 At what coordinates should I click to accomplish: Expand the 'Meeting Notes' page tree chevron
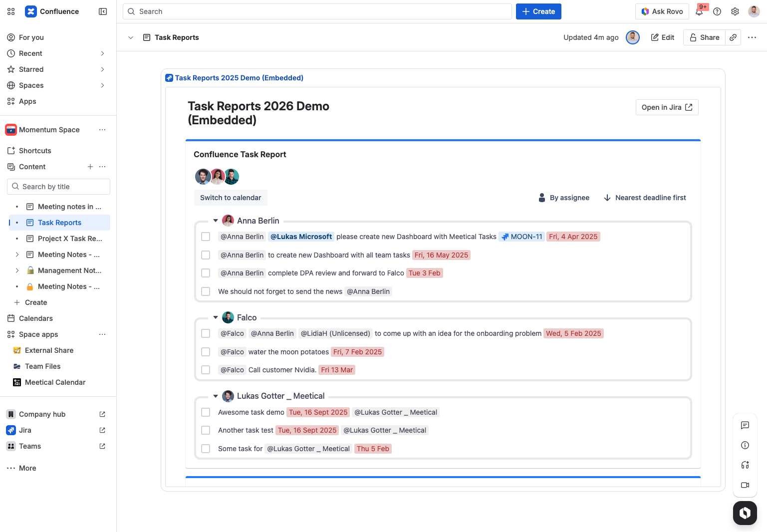(17, 255)
